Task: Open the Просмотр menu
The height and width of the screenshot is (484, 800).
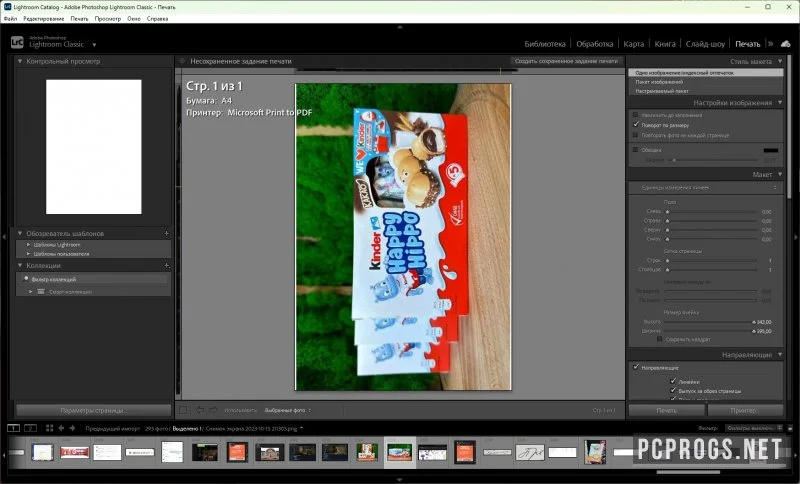Action: 108,18
